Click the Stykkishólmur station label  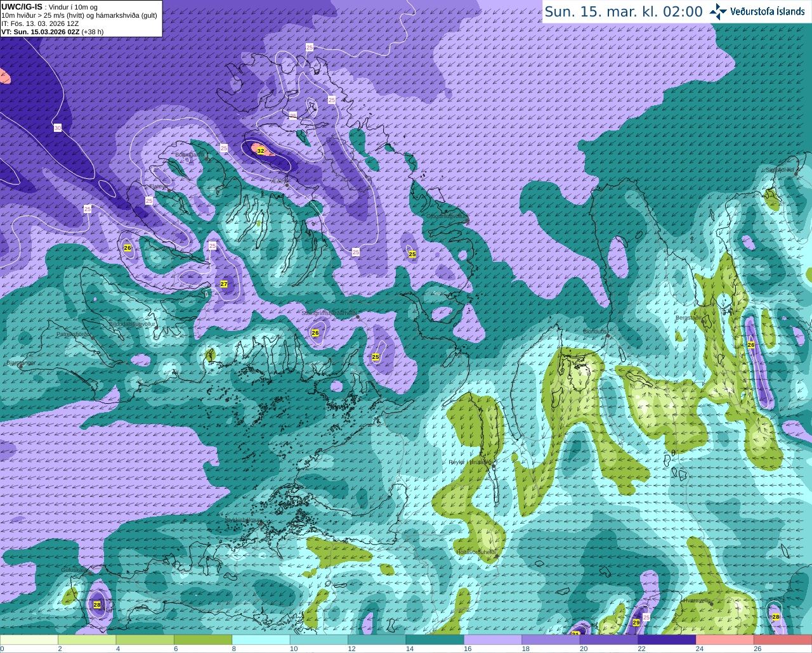(242, 519)
